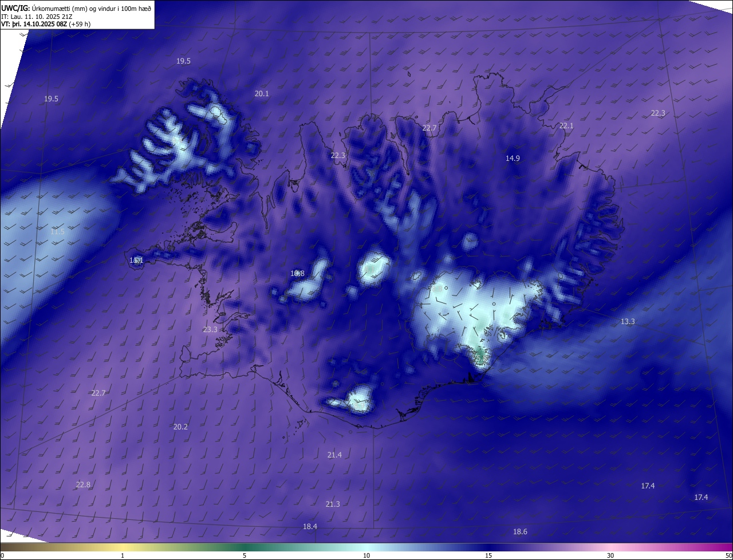Click the 21.4 value label
The width and height of the screenshot is (733, 560).
click(334, 455)
